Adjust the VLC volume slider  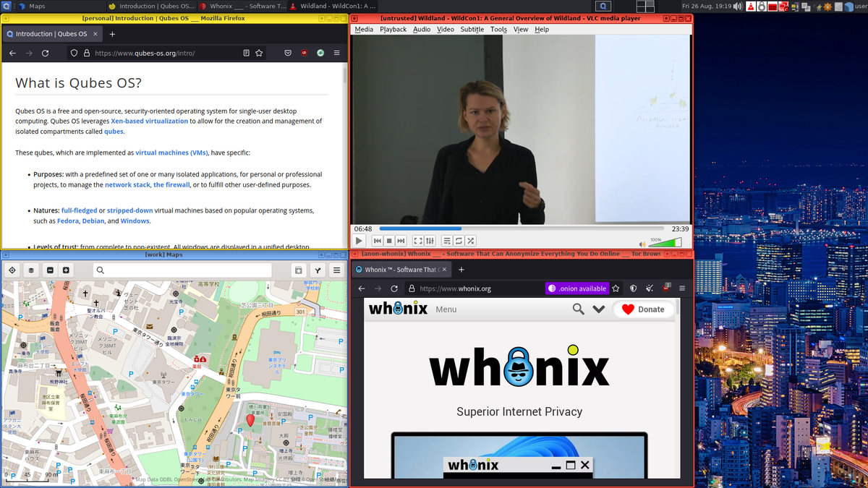[x=665, y=243]
